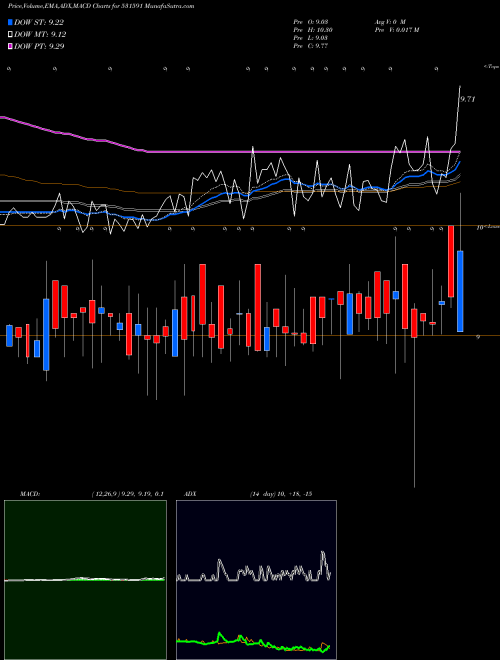The image size is (500, 660).
Task: Click the 'Avg V: 0 M' volume text
Action: (390, 22)
